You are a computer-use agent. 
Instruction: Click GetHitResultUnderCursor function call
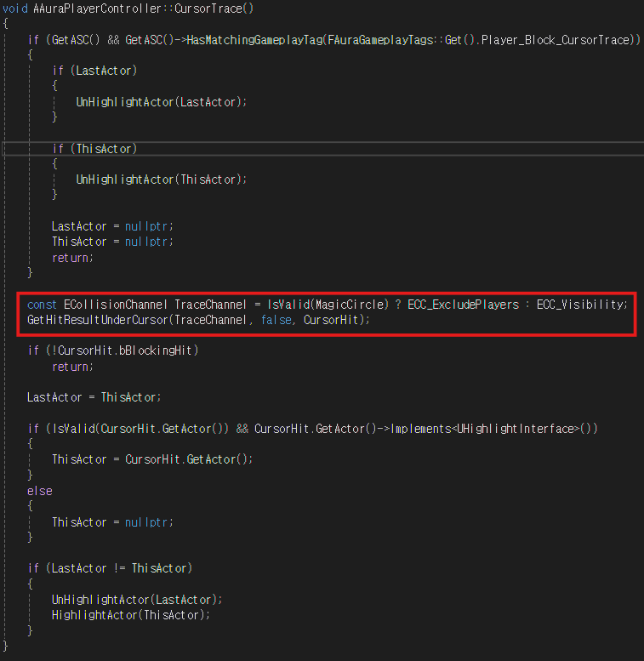click(97, 320)
